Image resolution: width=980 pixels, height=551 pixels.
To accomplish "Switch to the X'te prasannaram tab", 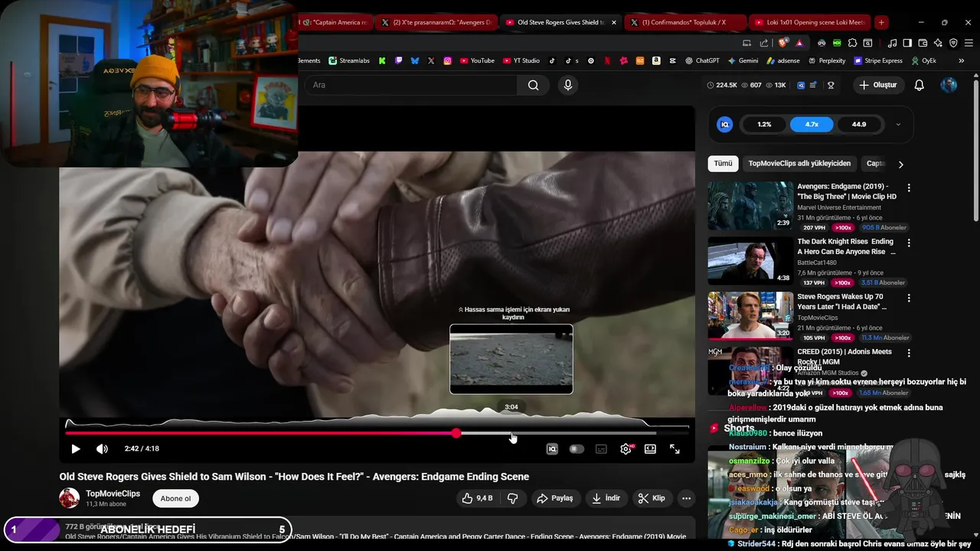I will point(438,22).
